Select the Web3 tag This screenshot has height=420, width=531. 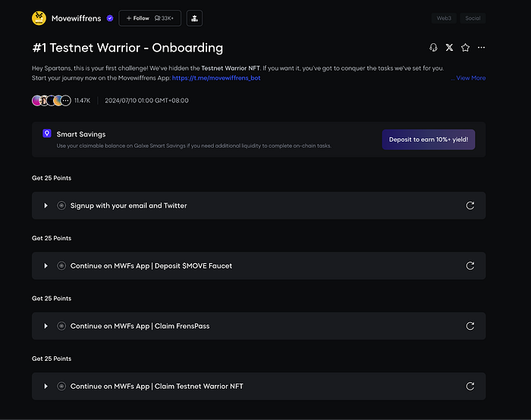pos(444,18)
